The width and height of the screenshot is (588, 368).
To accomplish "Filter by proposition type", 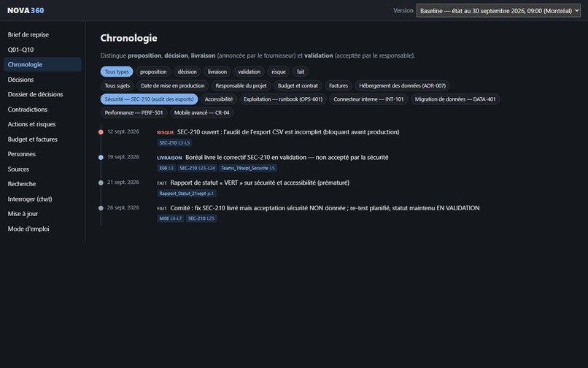I will coord(153,72).
